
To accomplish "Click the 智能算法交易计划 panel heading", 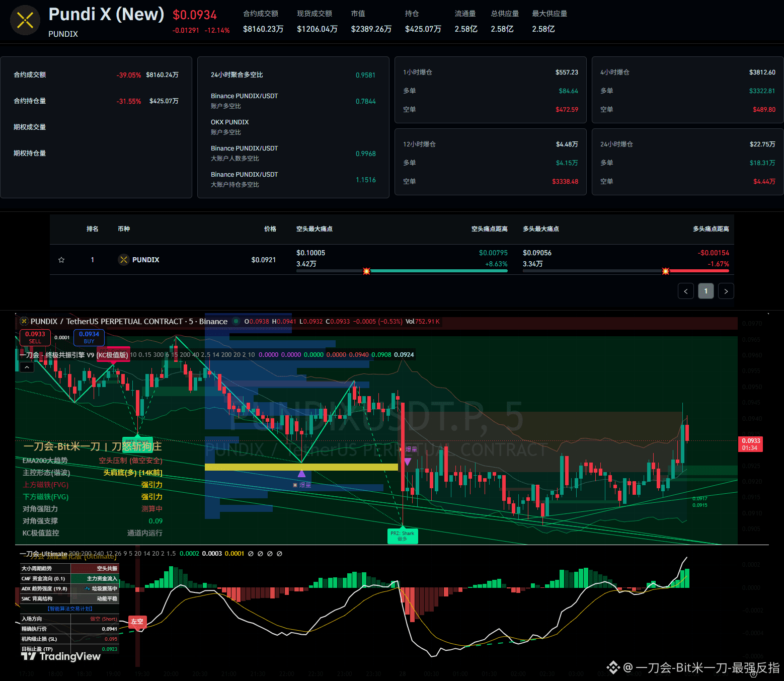I will [70, 609].
